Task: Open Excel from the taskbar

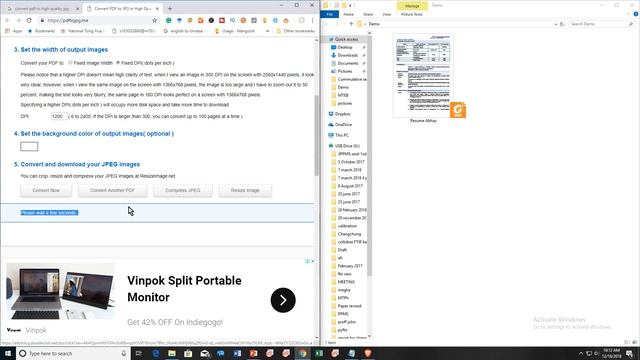Action: pyautogui.click(x=319, y=353)
